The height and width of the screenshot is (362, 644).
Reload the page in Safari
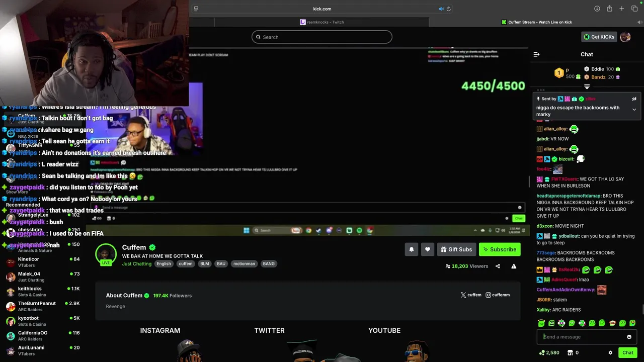(x=448, y=9)
